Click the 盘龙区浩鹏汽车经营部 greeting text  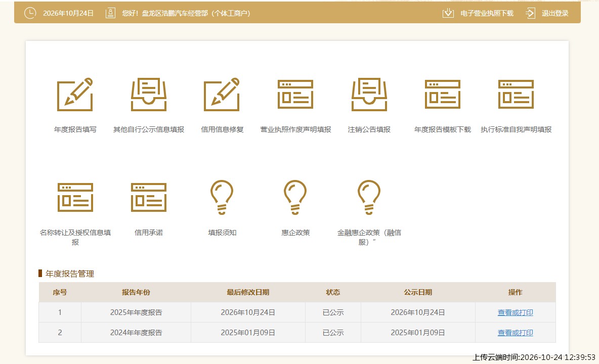point(186,13)
